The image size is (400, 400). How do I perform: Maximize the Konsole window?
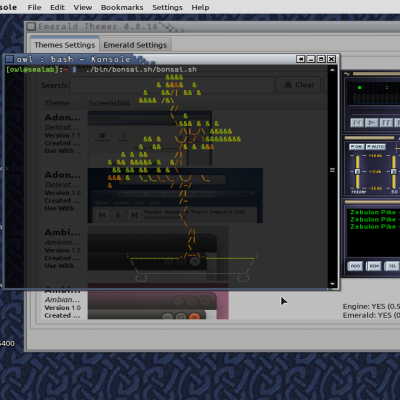coord(321,59)
